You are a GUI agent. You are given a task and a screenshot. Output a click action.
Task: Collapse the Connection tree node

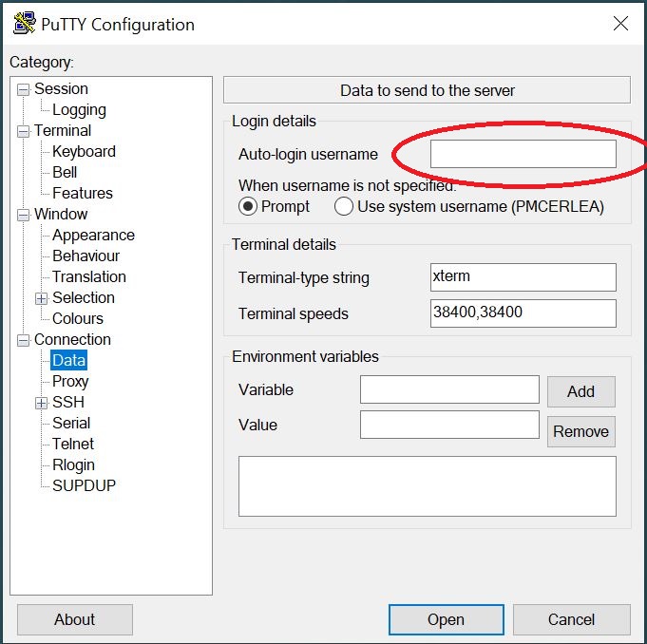pyautogui.click(x=24, y=340)
